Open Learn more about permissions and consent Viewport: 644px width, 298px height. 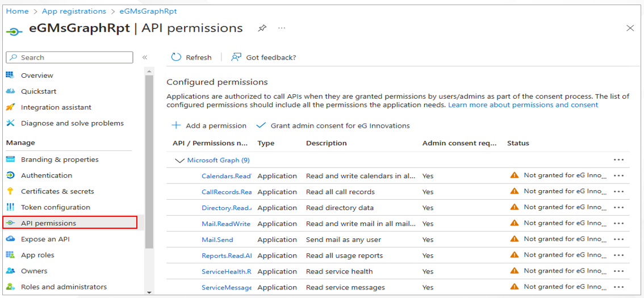[x=523, y=105]
